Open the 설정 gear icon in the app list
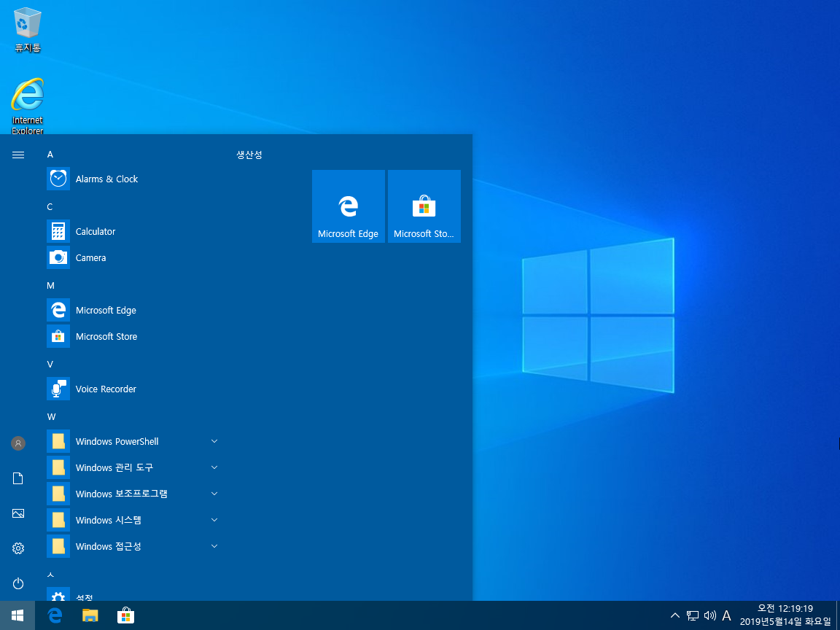The width and height of the screenshot is (840, 630). 58,595
